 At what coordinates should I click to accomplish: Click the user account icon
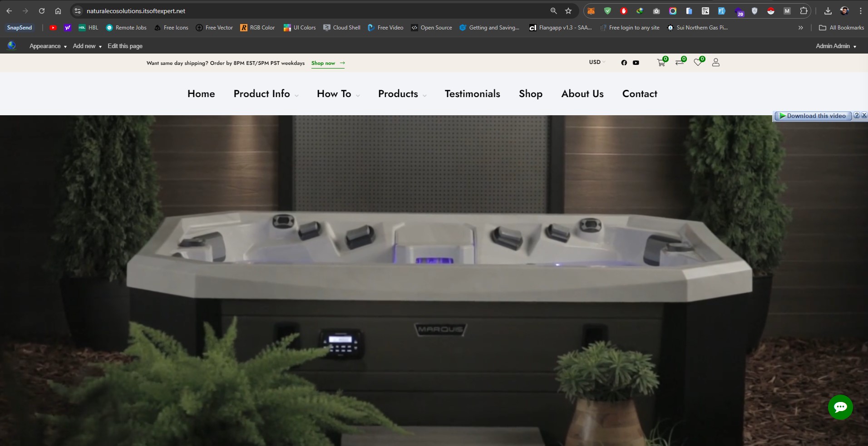coord(715,63)
